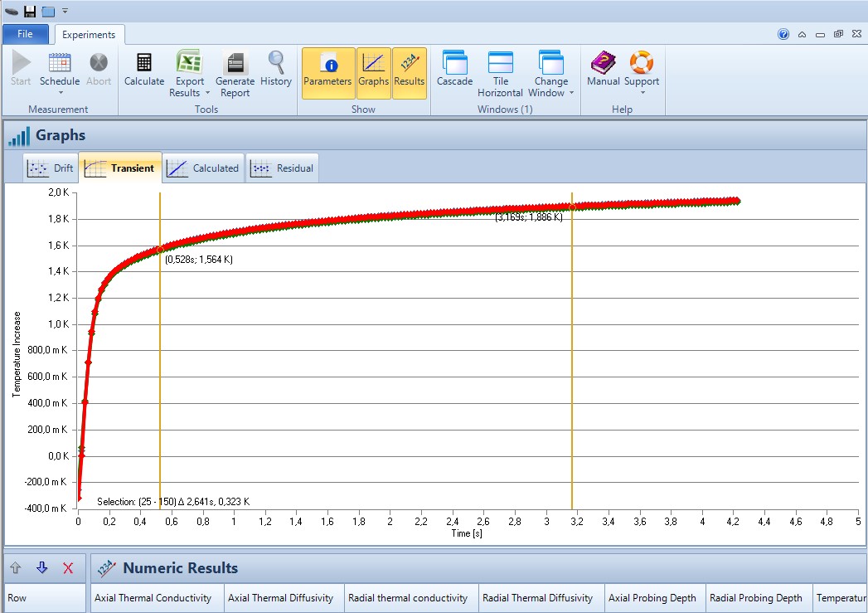868x613 pixels.
Task: Delete row with red X icon
Action: click(68, 568)
